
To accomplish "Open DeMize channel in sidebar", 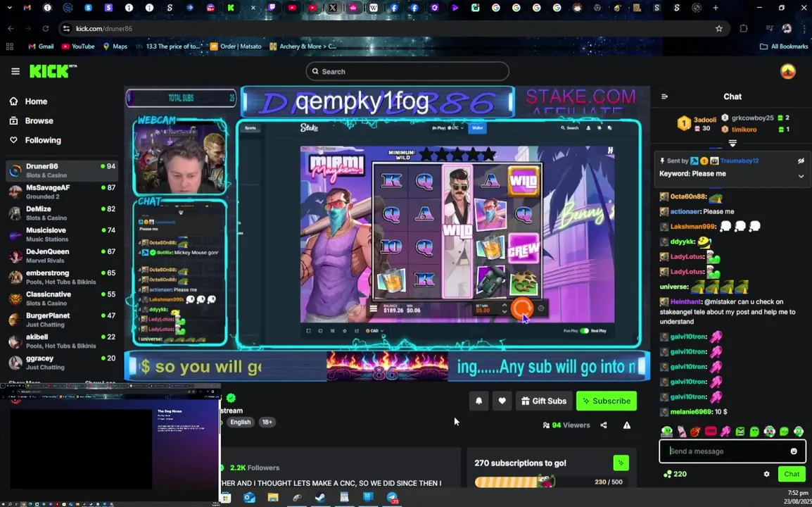I will (x=62, y=213).
